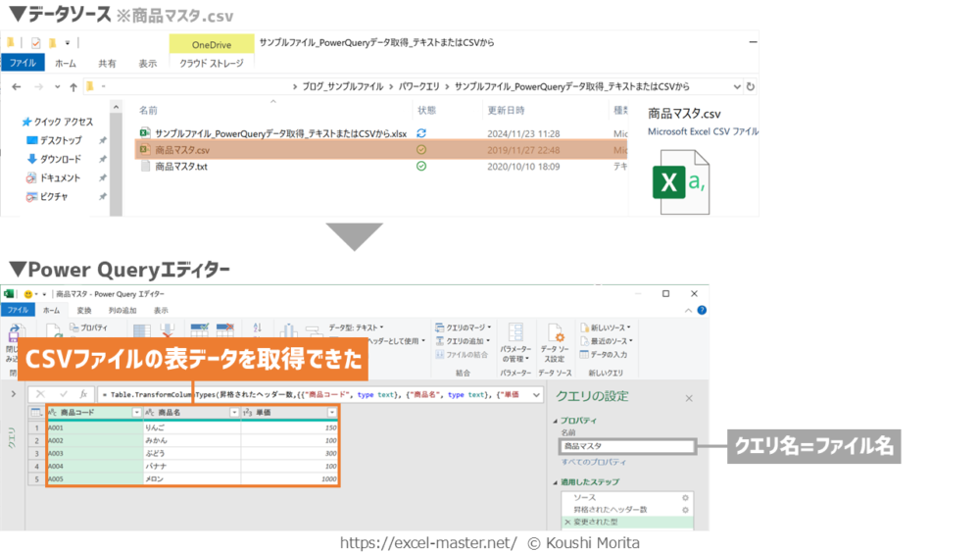The height and width of the screenshot is (552, 980).
Task: Click the fx formula button
Action: tap(83, 394)
